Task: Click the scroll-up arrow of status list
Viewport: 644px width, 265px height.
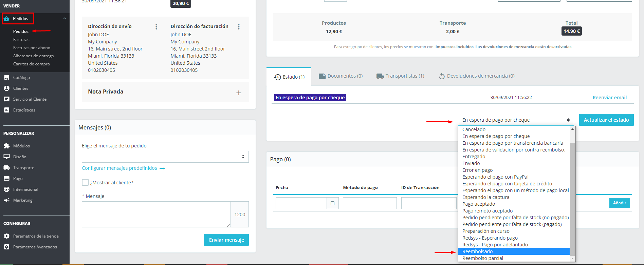Action: click(x=573, y=129)
